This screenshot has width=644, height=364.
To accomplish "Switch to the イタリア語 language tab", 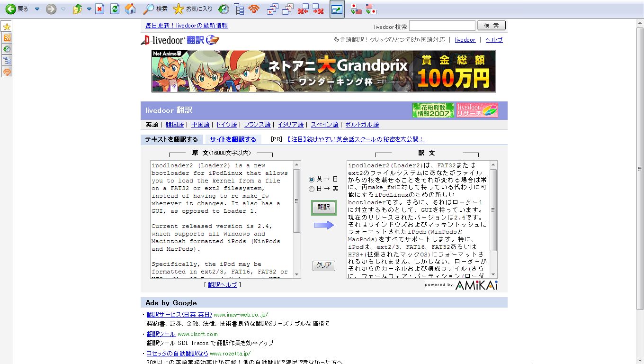I will 291,125.
